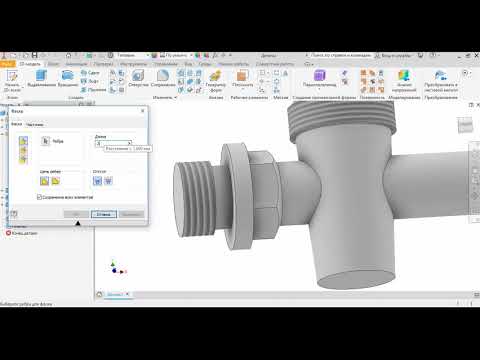This screenshot has width=480, height=360.
Task: Choose the Пружина coil tool
Action: (x=93, y=90)
